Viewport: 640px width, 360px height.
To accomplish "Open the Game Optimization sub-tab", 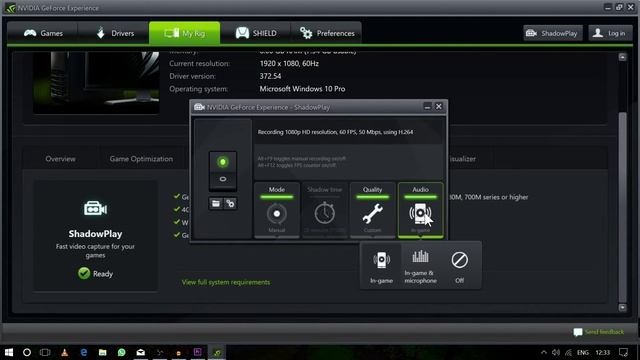I will (141, 159).
